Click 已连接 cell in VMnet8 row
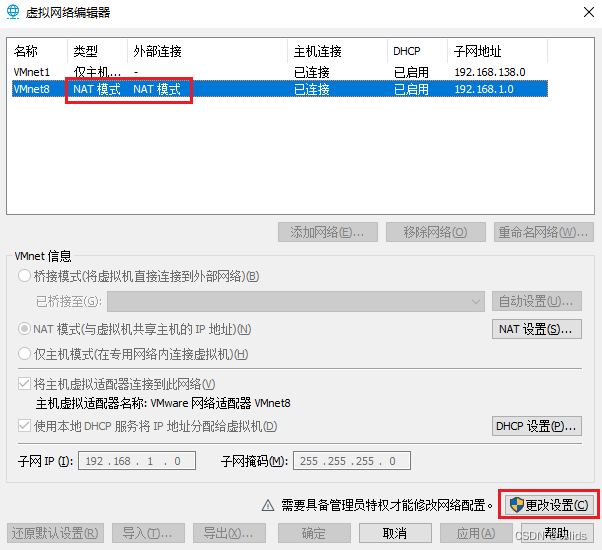 [312, 89]
